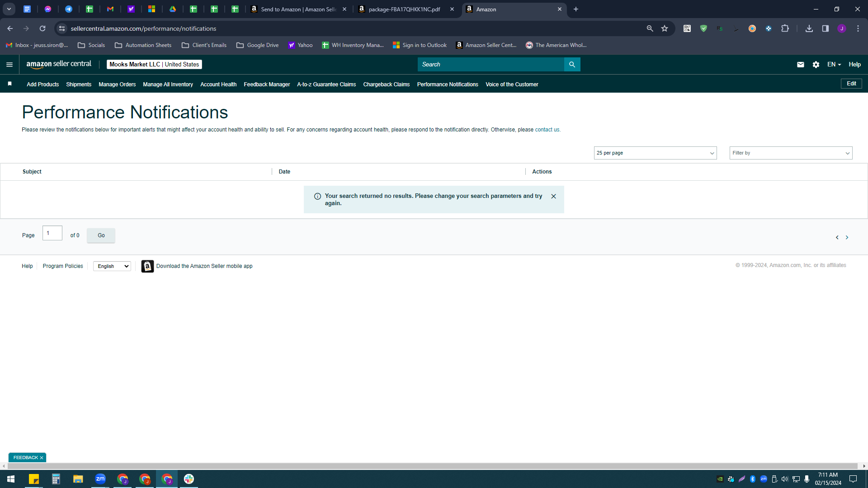Switch to the Send to Amazon tab
Screen dimensions: 868x488
click(298, 9)
